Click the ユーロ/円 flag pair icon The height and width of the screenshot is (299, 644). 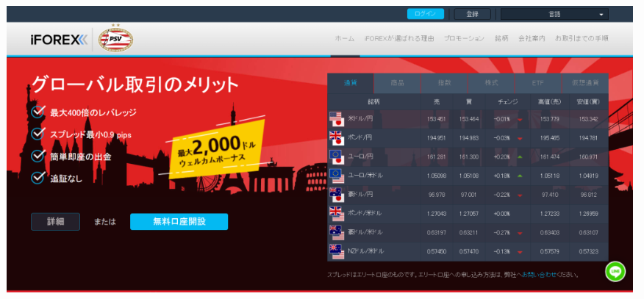tap(337, 156)
